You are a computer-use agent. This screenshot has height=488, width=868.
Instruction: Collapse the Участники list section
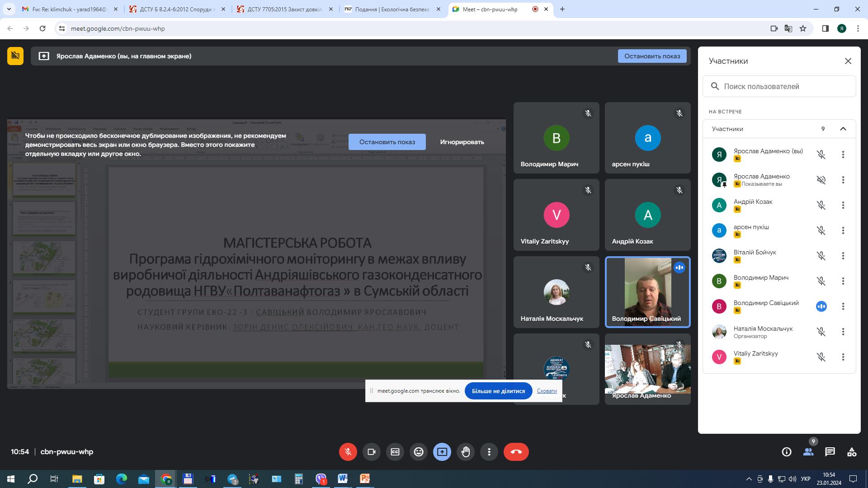click(843, 129)
